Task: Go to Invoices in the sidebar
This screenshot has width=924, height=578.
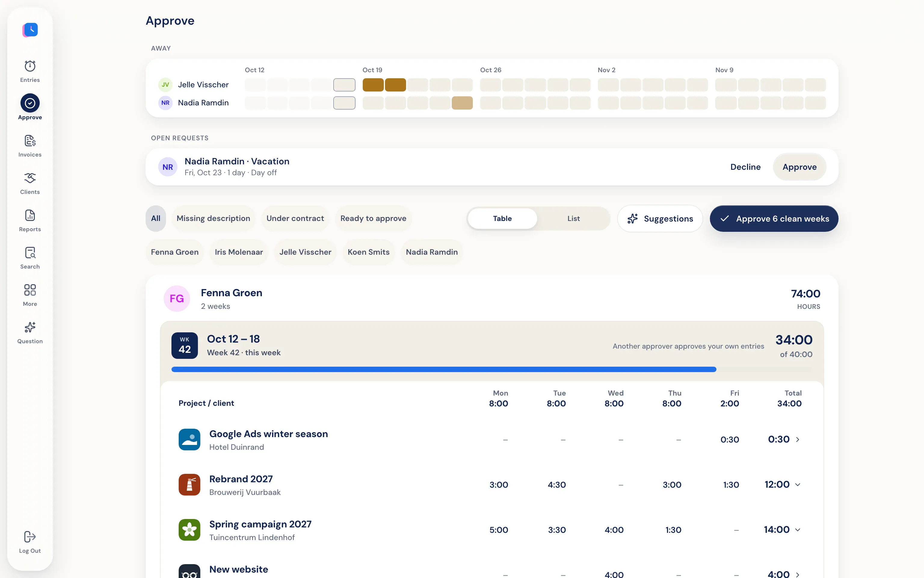Action: tap(30, 146)
